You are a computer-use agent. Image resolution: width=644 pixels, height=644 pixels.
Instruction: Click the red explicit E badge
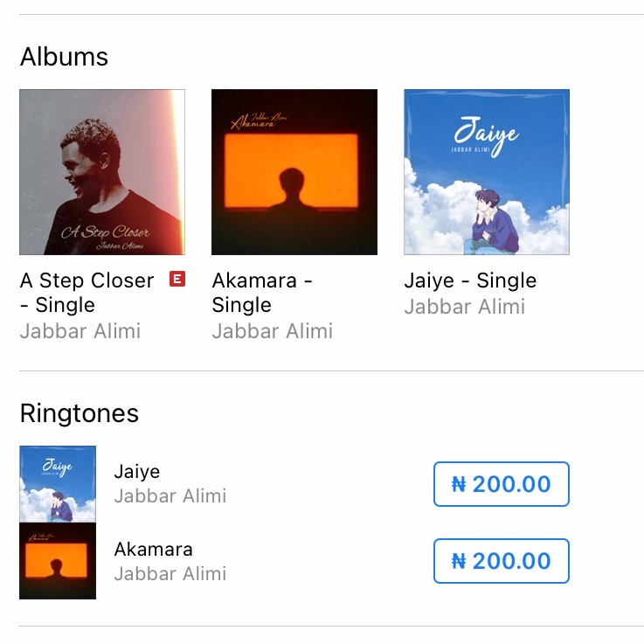coord(177,280)
